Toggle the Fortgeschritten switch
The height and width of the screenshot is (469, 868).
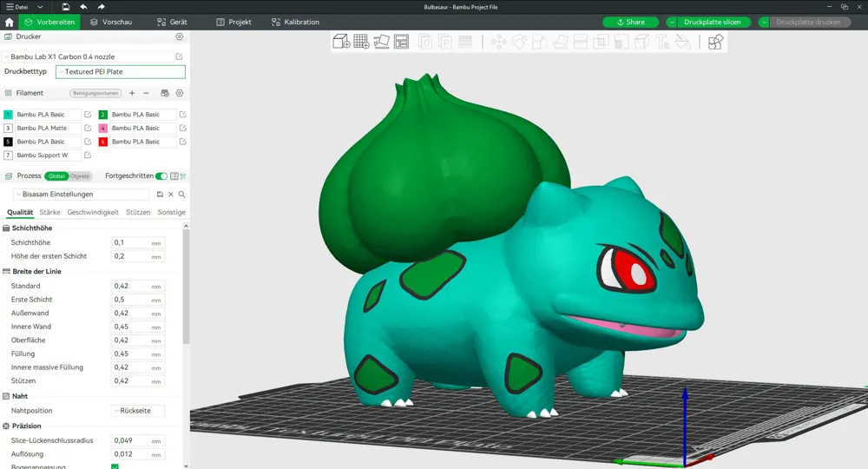[161, 176]
